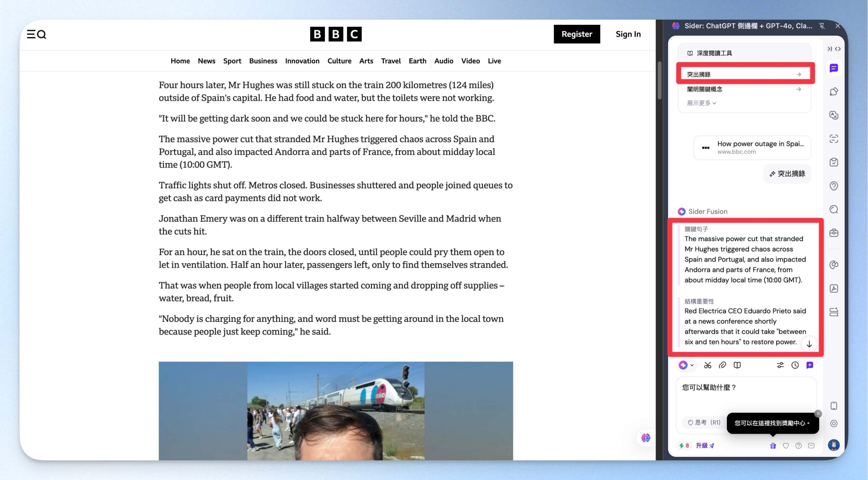Unpin the Sider side panel
The height and width of the screenshot is (480, 868).
pos(822,26)
